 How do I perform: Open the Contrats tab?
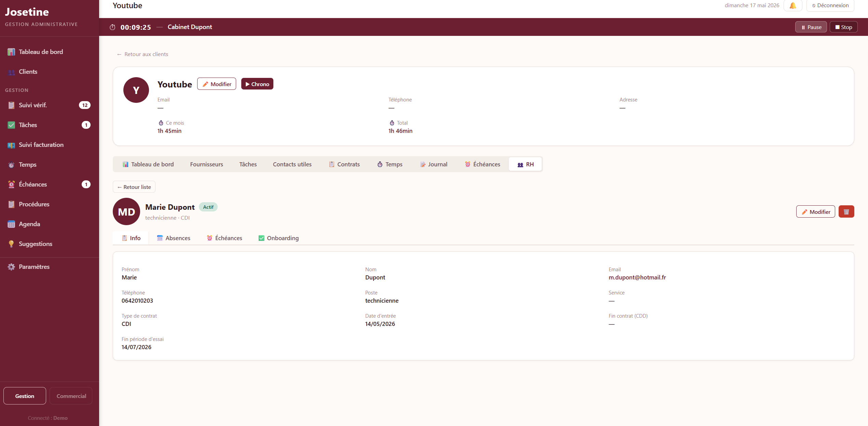pyautogui.click(x=344, y=164)
